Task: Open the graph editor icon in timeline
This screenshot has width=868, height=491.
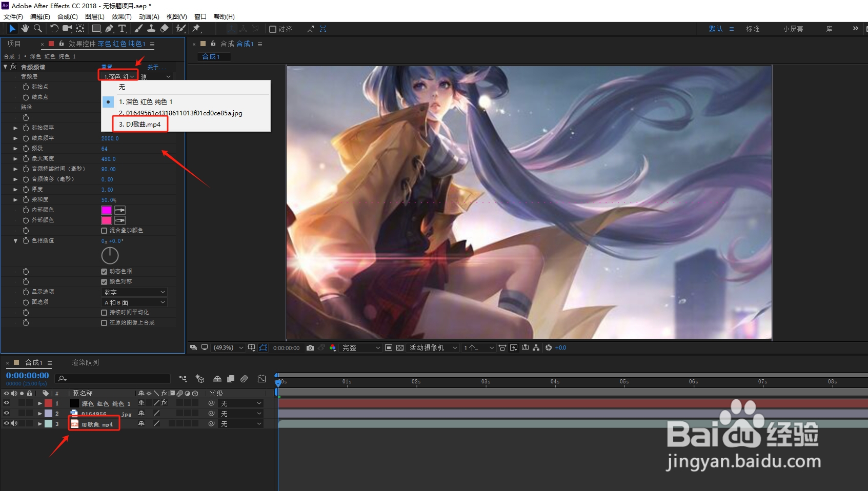Action: (x=261, y=379)
